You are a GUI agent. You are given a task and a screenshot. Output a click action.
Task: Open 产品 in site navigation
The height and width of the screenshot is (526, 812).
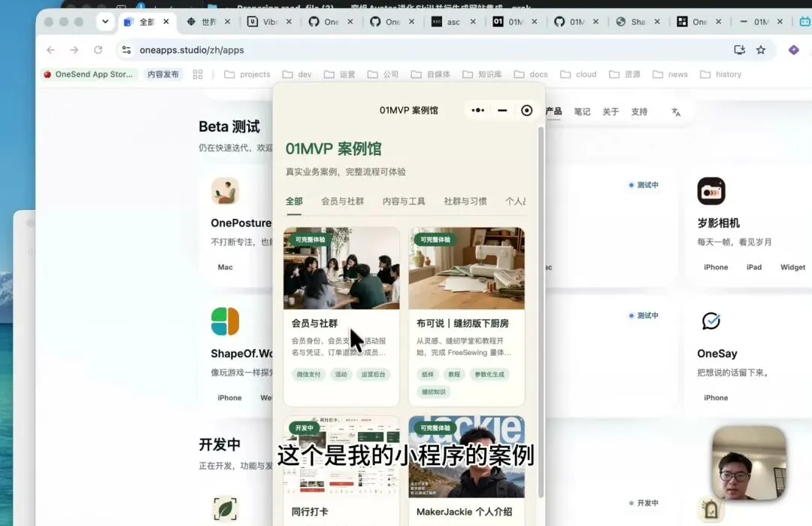point(553,111)
